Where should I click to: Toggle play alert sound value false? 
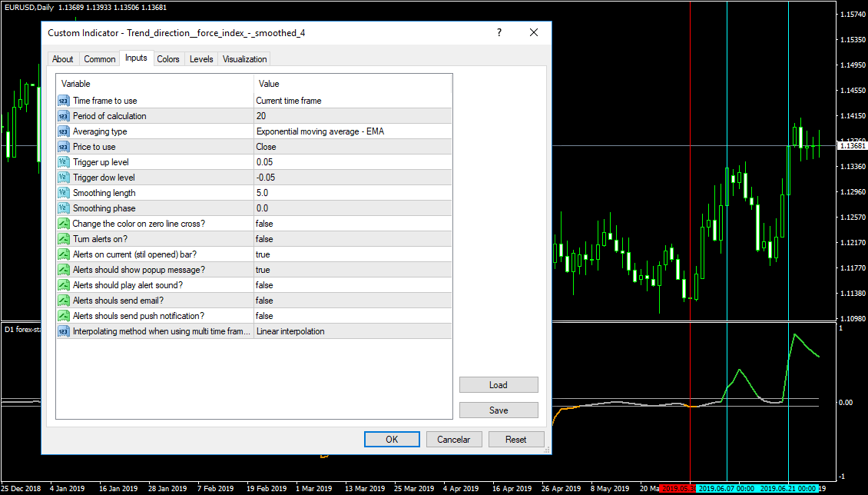click(353, 285)
